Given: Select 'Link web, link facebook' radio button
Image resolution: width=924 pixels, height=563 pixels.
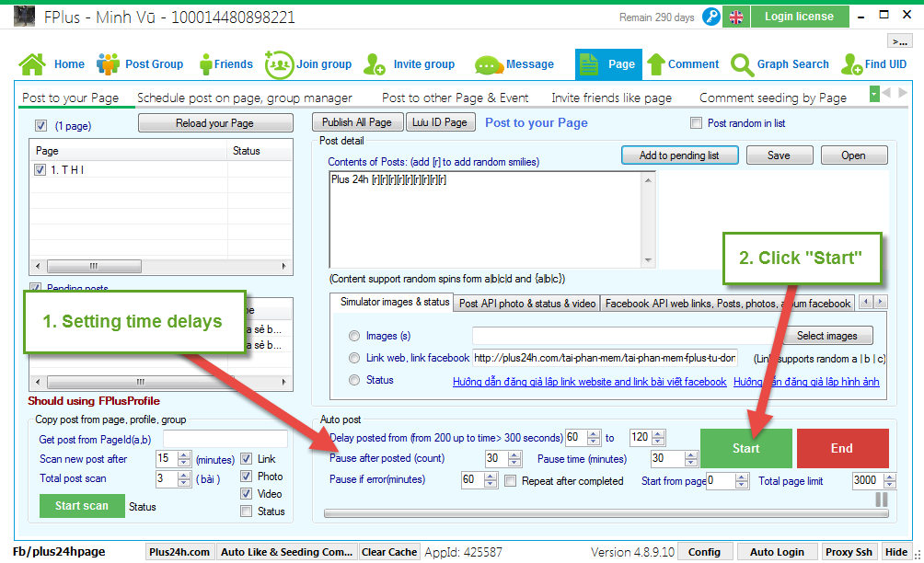Looking at the screenshot, I should coord(354,358).
